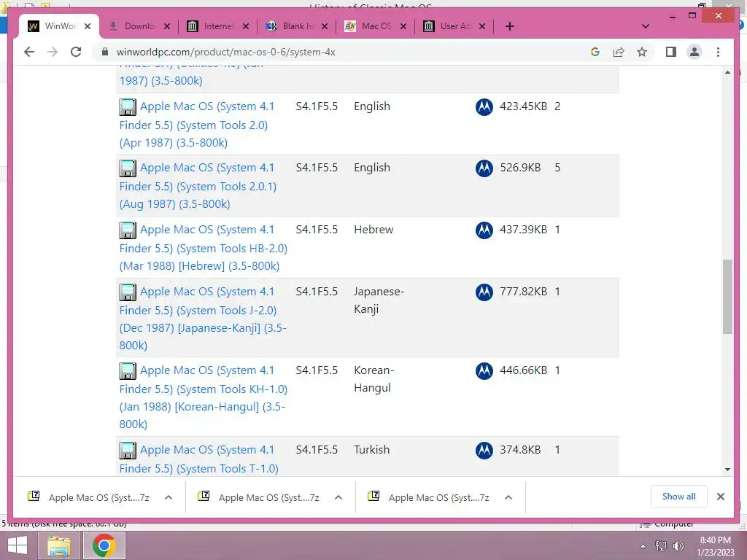Select the Japanese-Kanji language cell

pos(379,300)
